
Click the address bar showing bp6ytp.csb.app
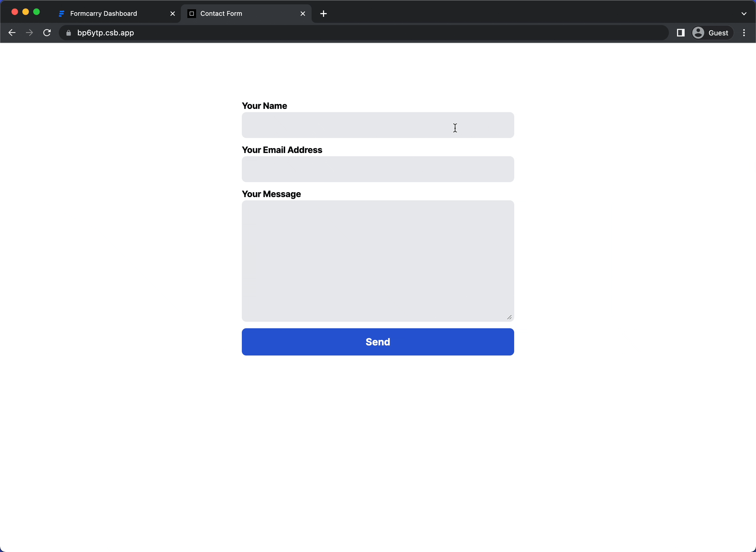click(x=269, y=33)
